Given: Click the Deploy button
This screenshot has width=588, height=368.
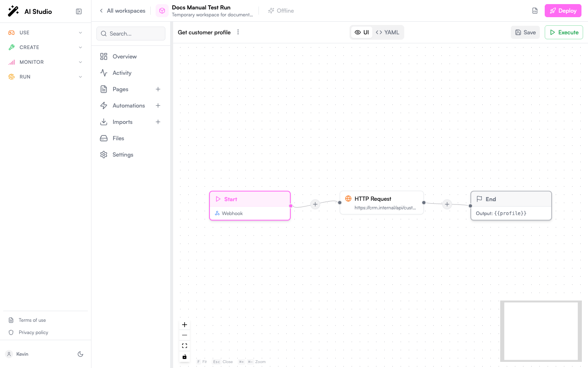Looking at the screenshot, I should [x=563, y=11].
